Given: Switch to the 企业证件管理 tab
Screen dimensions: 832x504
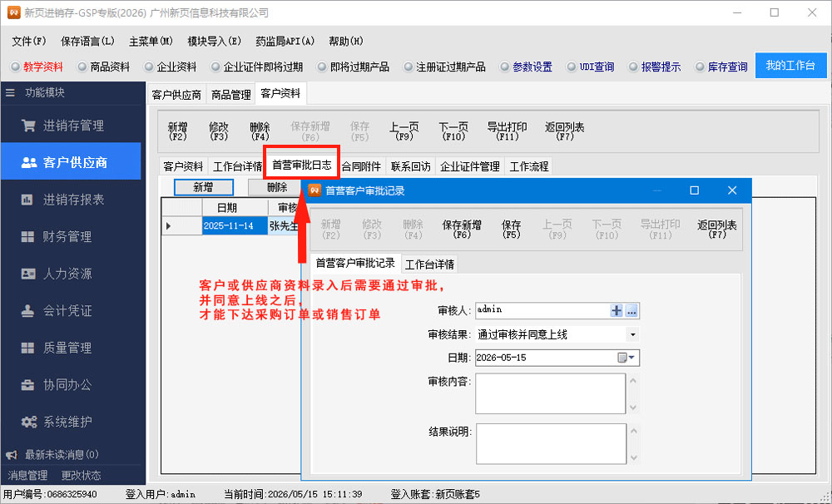Looking at the screenshot, I should coord(469,166).
